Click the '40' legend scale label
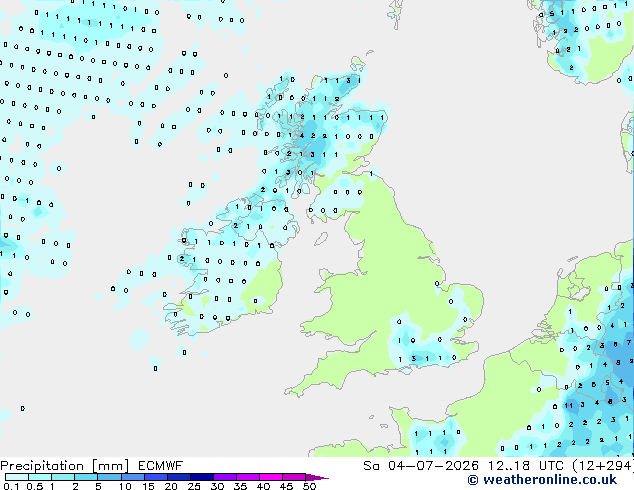The height and width of the screenshot is (490, 634). point(263,486)
